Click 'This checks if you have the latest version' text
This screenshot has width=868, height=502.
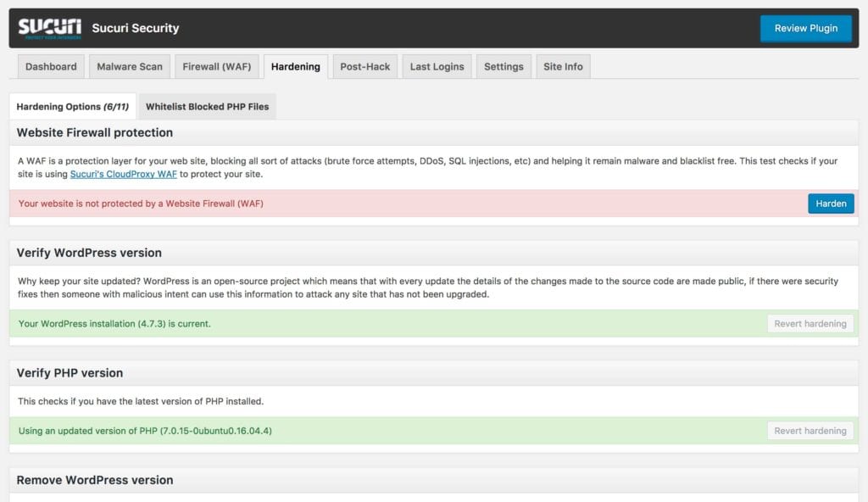[x=141, y=401]
